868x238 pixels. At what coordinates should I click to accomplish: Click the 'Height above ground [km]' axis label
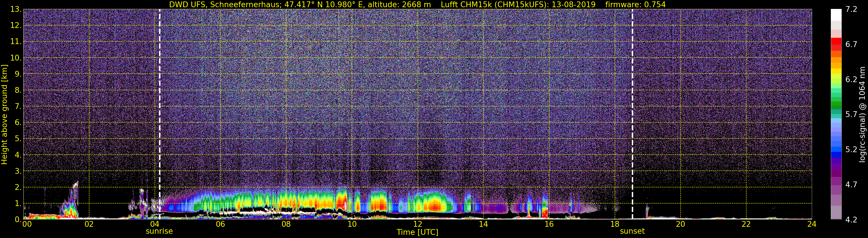tap(4, 115)
